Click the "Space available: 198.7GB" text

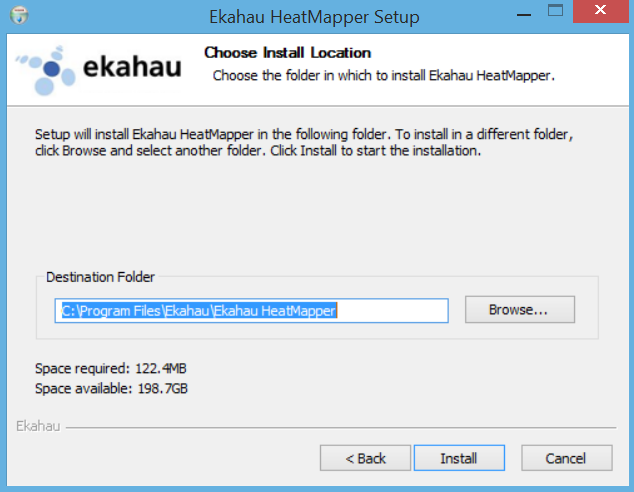pos(111,389)
